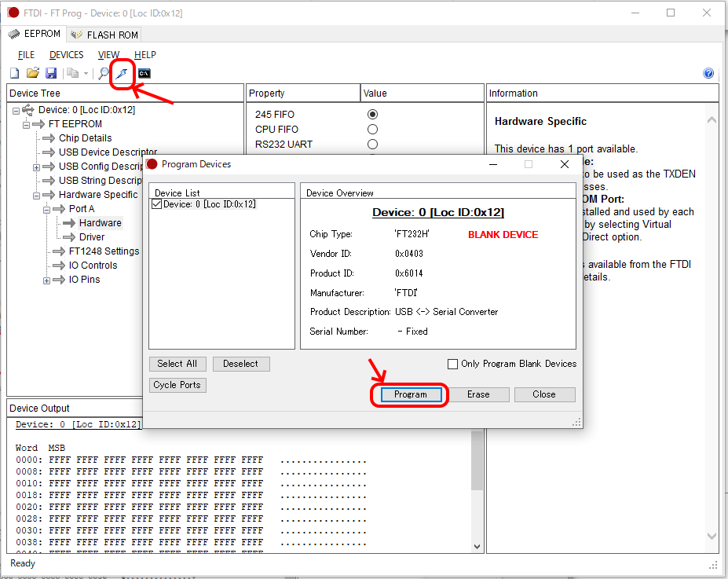Select the CPU FIFO radio button
The width and height of the screenshot is (728, 579).
[372, 130]
